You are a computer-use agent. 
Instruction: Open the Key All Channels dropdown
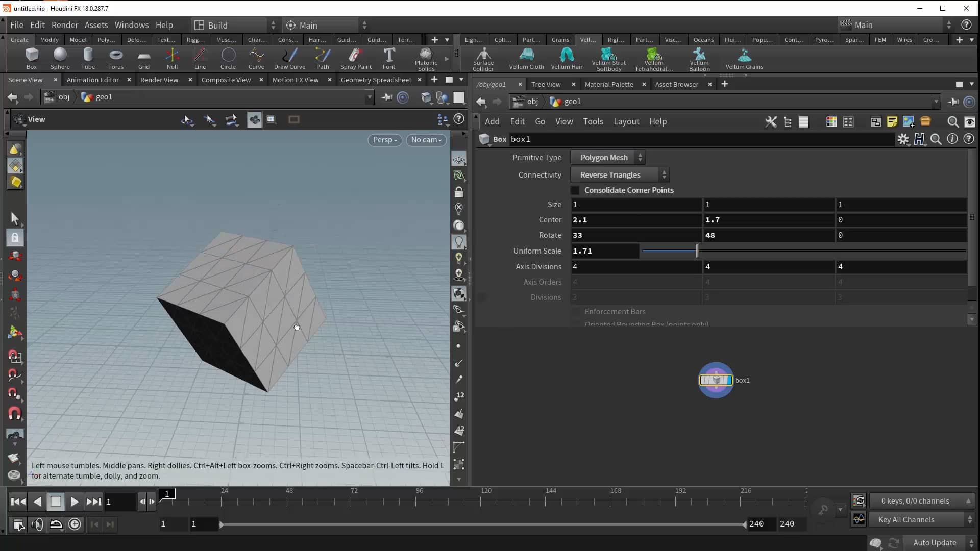(923, 519)
